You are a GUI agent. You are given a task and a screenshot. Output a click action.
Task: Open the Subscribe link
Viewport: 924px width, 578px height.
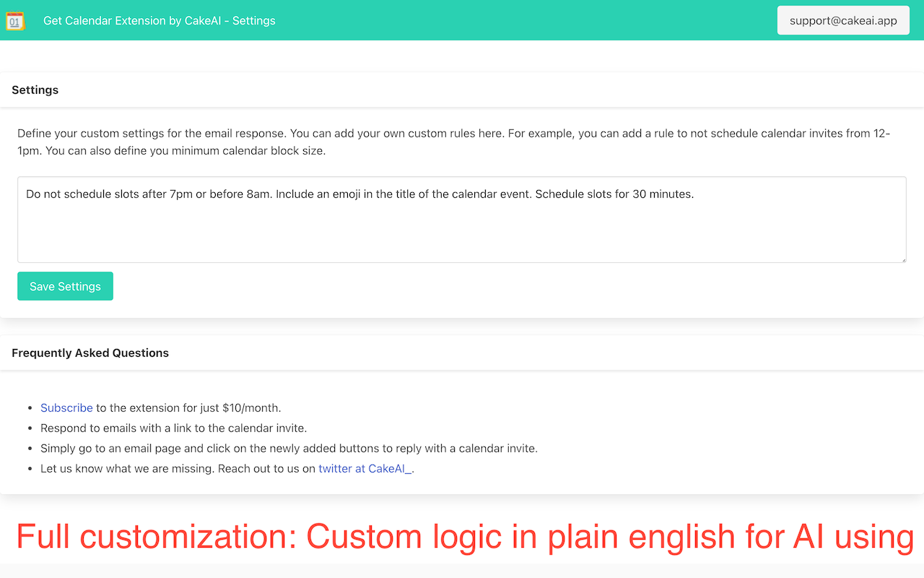(x=66, y=407)
